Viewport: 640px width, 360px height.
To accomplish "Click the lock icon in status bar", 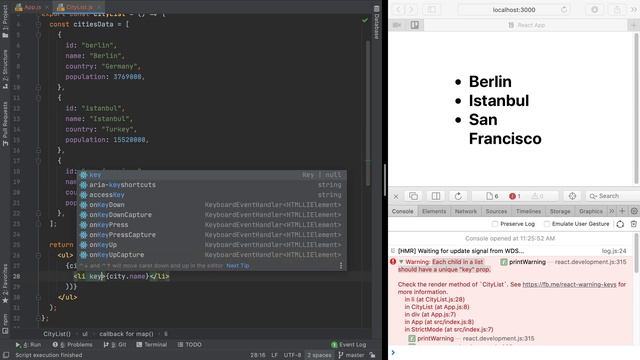I will 372,355.
